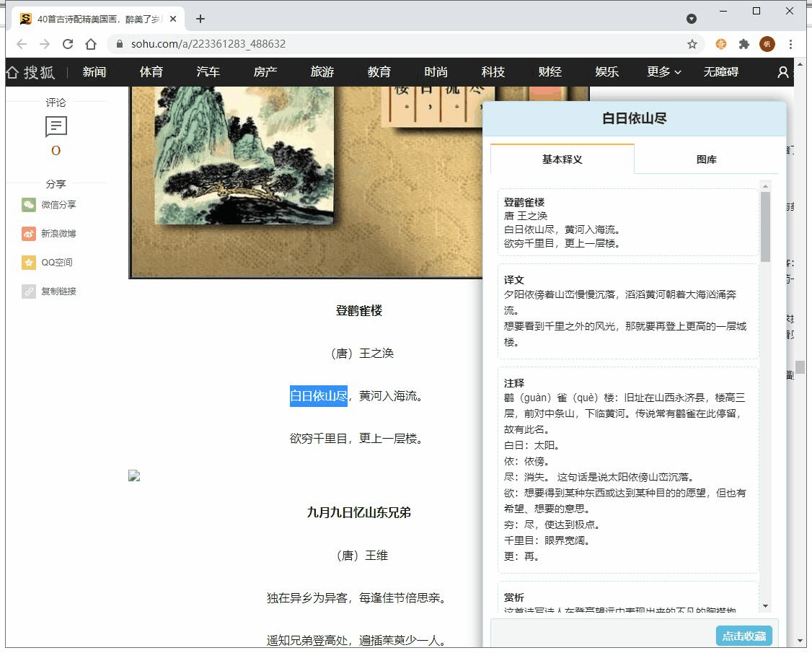Switch to the 图库 tab
The height and width of the screenshot is (653, 812).
(707, 159)
